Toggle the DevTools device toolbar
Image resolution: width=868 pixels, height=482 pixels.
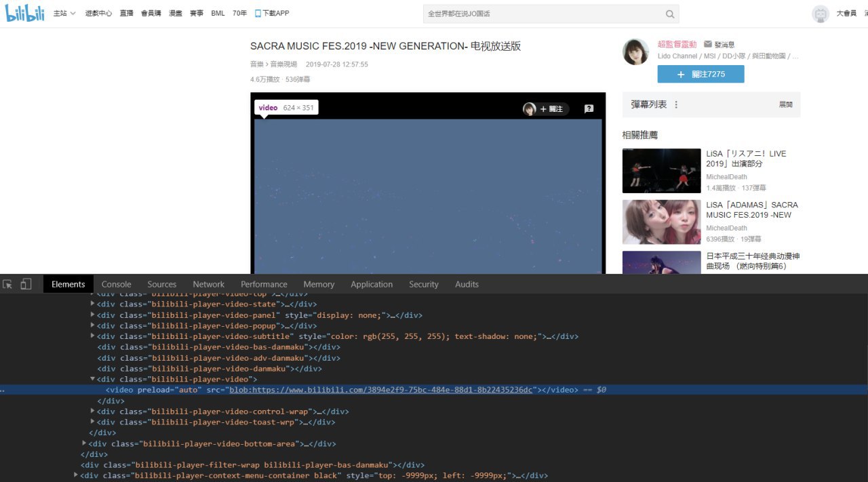[x=26, y=284]
